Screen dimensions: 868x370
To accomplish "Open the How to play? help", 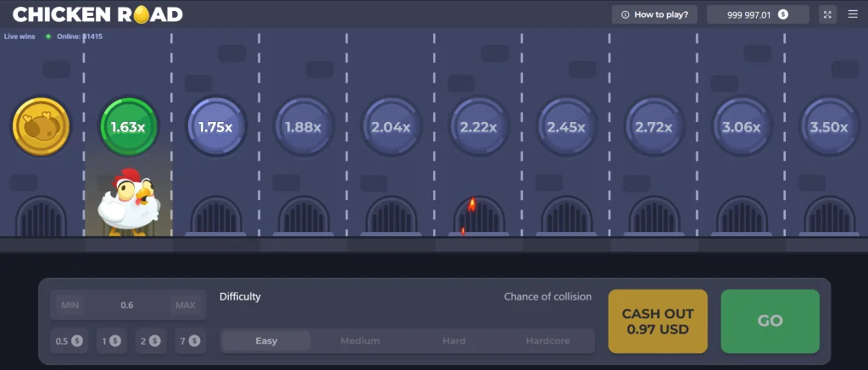I will click(654, 14).
